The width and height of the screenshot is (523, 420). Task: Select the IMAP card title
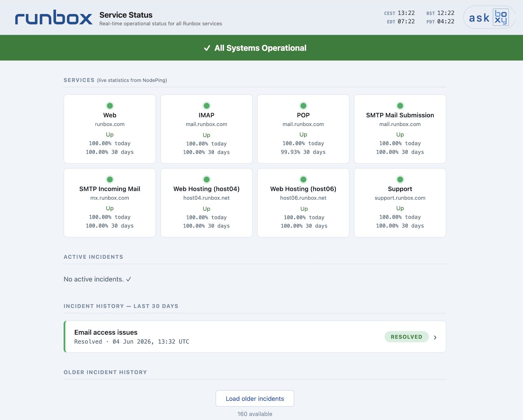207,115
